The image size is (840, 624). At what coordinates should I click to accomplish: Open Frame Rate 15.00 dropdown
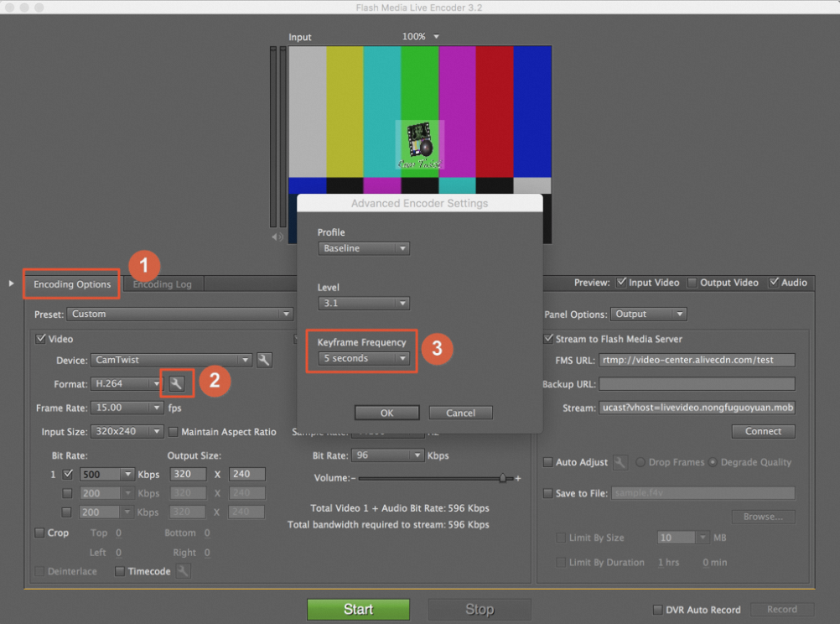click(x=127, y=408)
